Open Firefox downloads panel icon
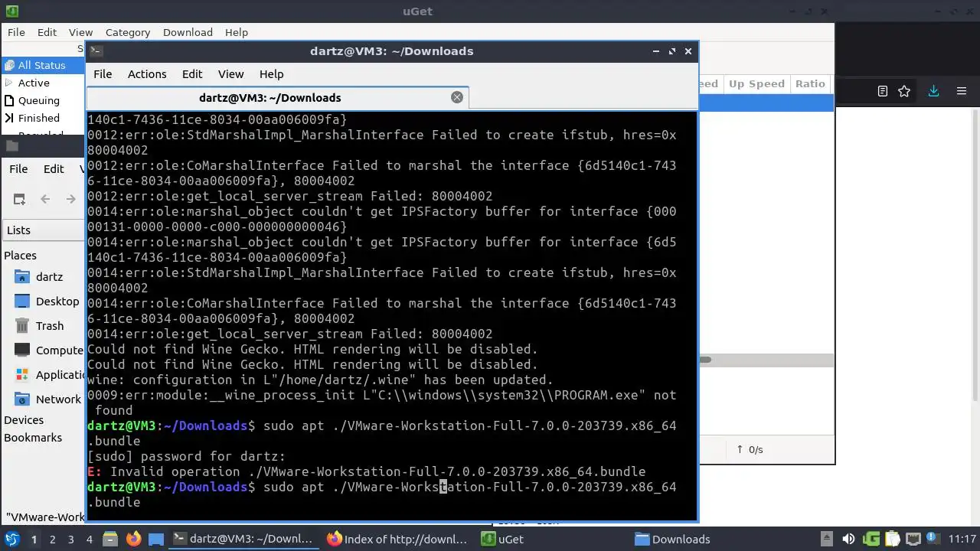The image size is (980, 551). (x=933, y=91)
